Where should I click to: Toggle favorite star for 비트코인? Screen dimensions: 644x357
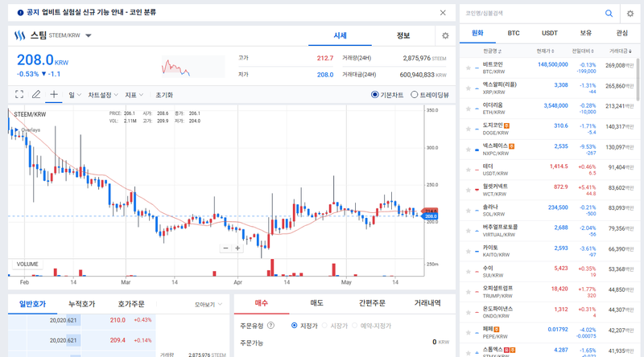(x=469, y=68)
